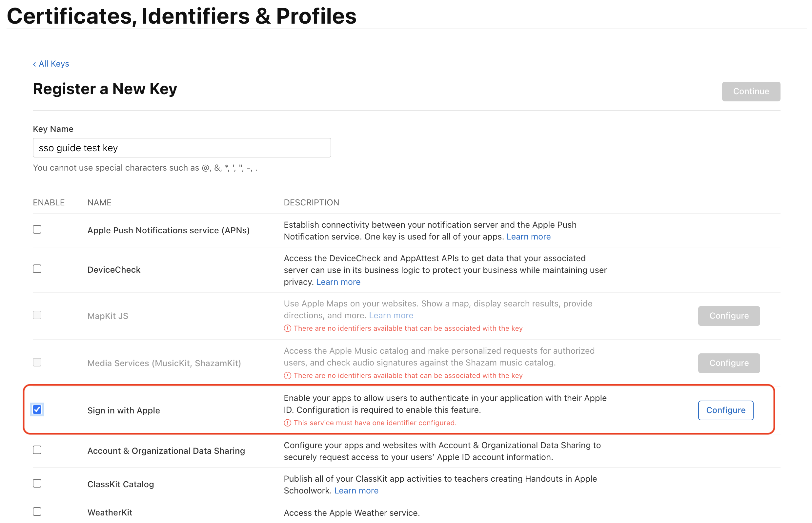Enable the WeatherKit checkbox
The height and width of the screenshot is (523, 812).
pyautogui.click(x=37, y=512)
